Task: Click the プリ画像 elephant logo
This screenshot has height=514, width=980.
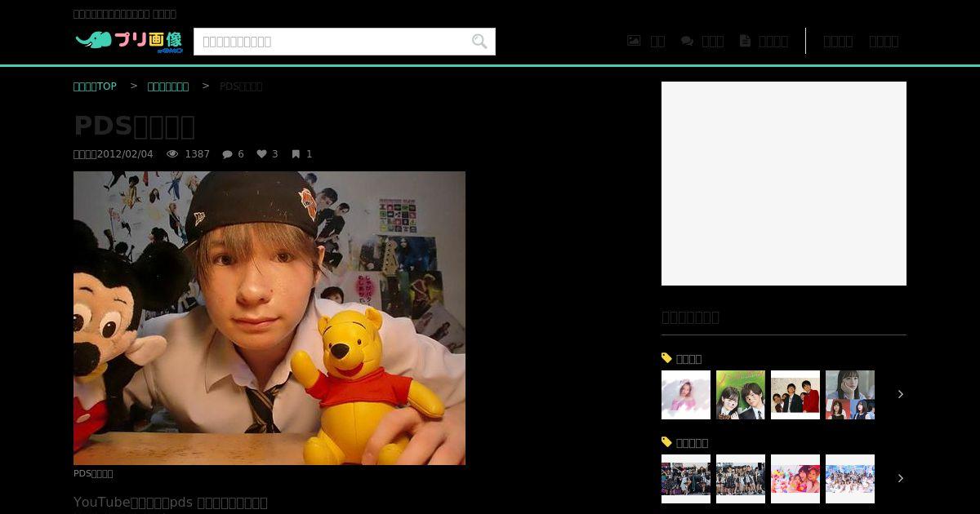Action: point(128,41)
